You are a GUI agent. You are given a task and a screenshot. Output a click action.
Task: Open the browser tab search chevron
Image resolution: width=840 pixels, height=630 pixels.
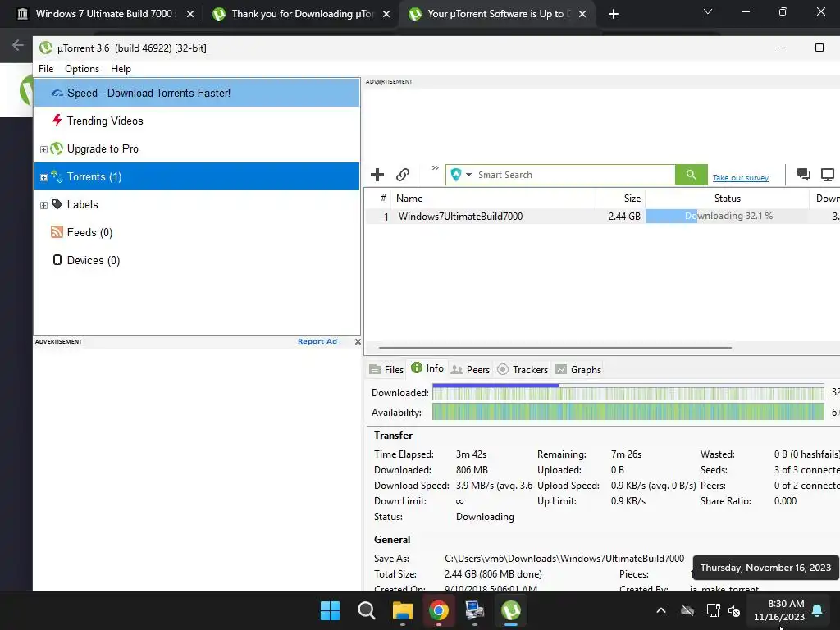tap(708, 11)
